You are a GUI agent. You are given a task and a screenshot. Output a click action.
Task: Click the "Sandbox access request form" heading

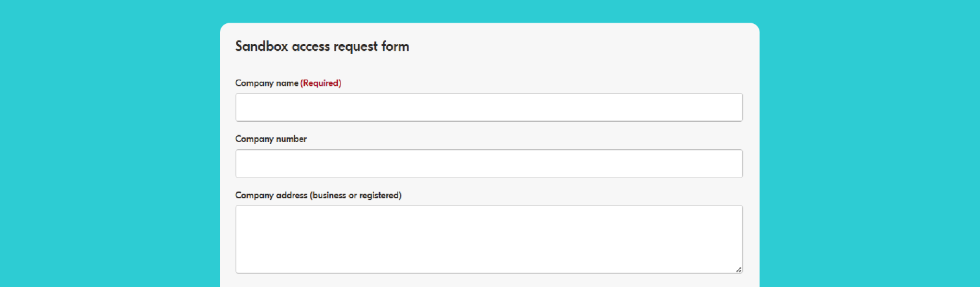pos(322,47)
